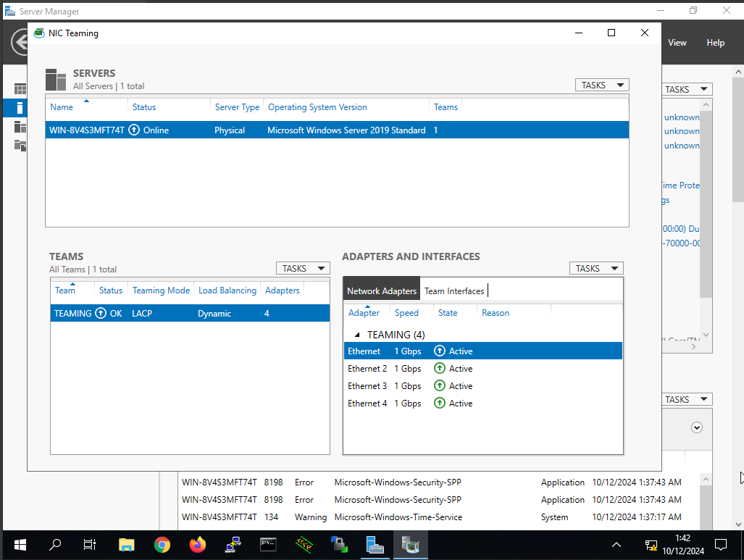Viewport: 744px width, 560px height.
Task: Switch to the Team Interfaces tab
Action: point(453,291)
